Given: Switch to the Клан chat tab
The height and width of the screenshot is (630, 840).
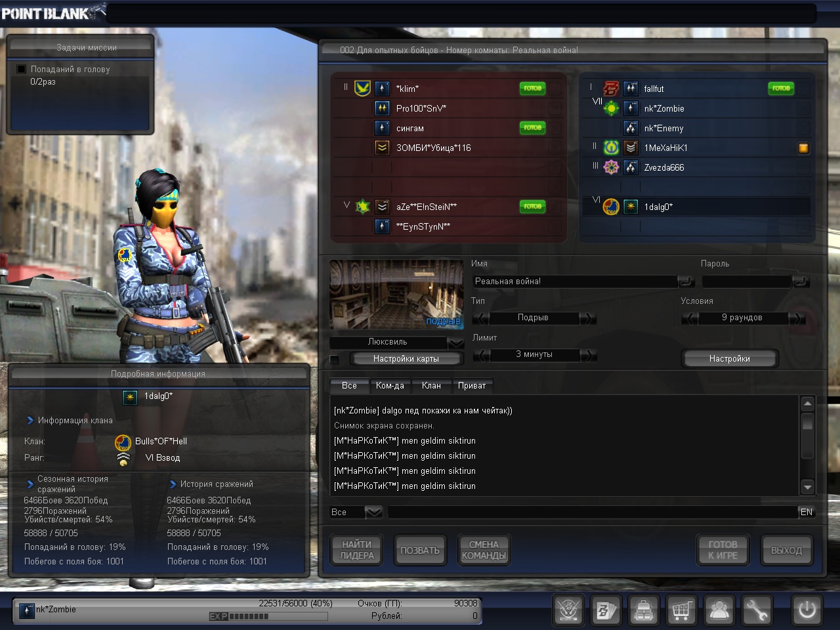Looking at the screenshot, I should (x=431, y=385).
